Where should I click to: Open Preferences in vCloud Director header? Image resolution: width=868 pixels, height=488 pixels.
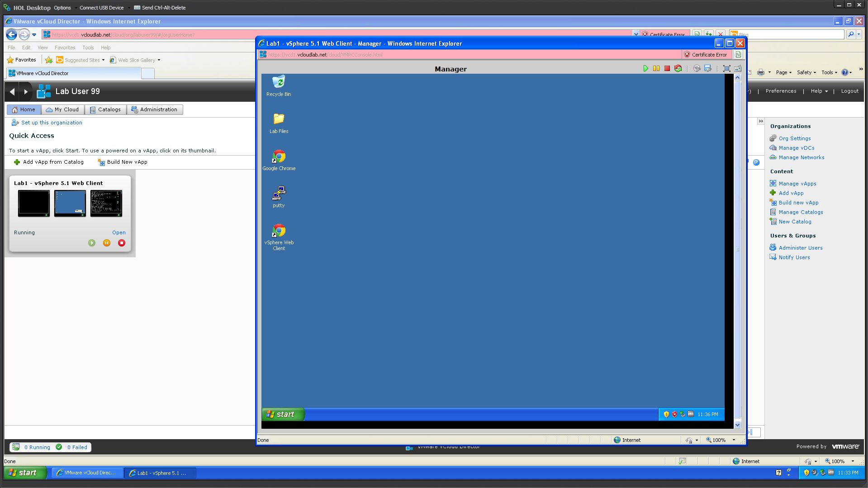781,91
